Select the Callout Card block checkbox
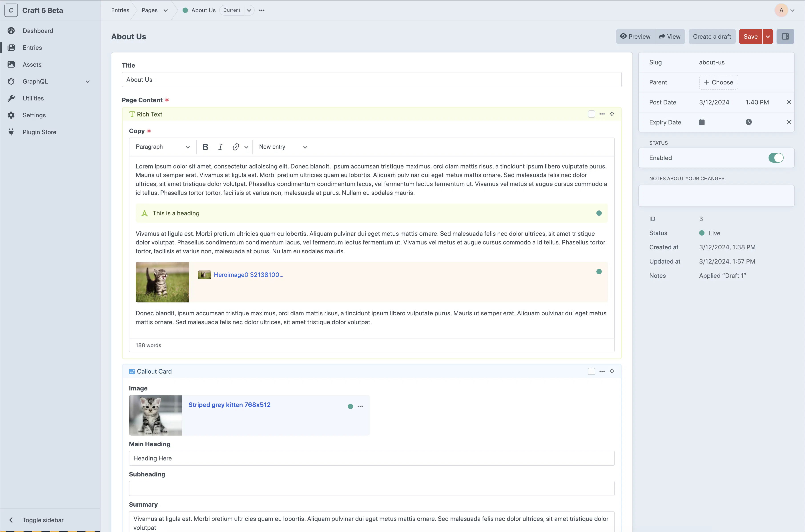 592,371
